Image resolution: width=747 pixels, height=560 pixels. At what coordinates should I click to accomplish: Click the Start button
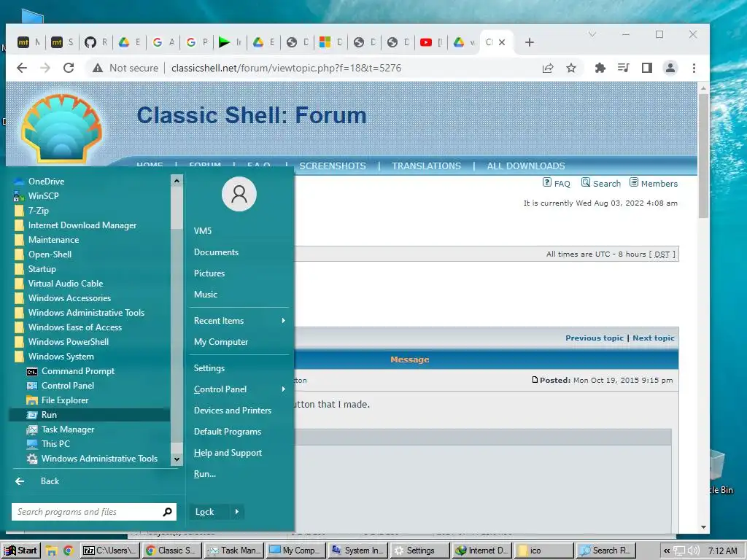pyautogui.click(x=21, y=551)
